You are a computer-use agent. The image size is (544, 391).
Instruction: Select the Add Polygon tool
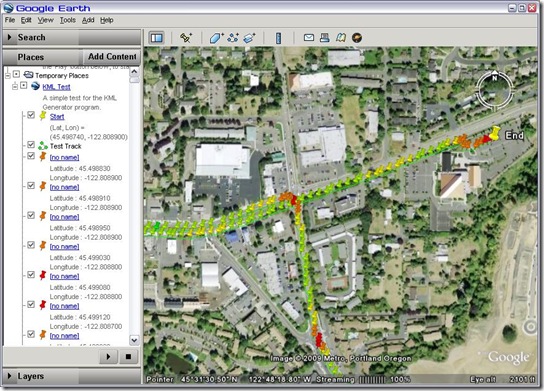point(216,38)
